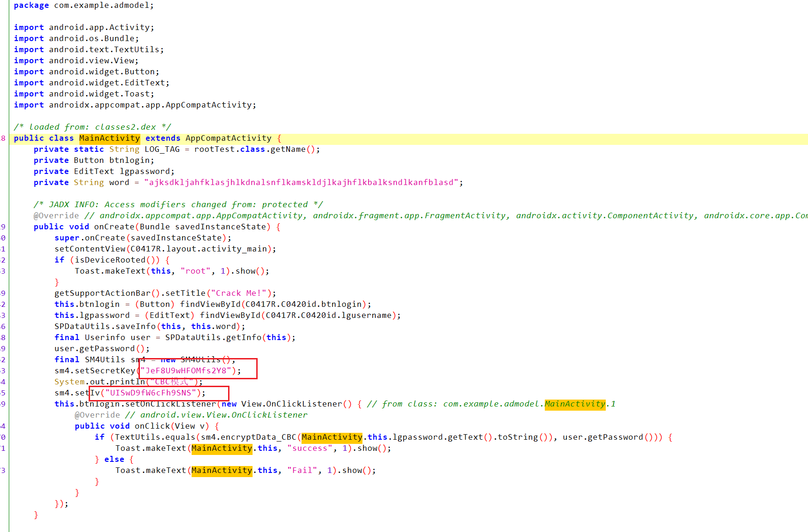Image resolution: width=808 pixels, height=532 pixels.
Task: Click the "root" string in the Toast call
Action: coord(195,271)
